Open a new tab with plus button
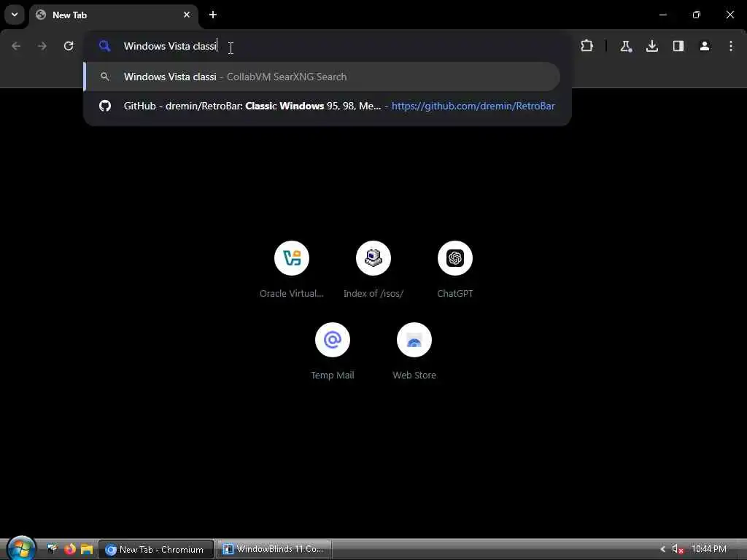Viewport: 747px width, 560px height. tap(213, 15)
